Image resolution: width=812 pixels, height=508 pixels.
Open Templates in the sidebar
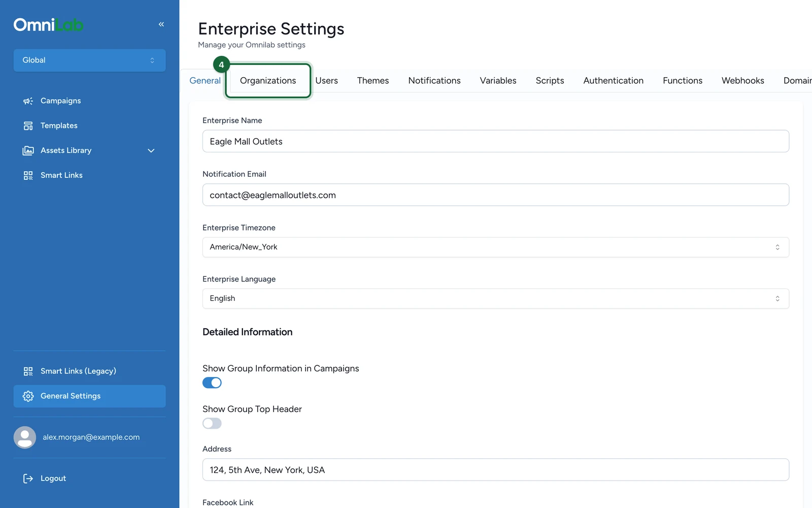[89, 126]
